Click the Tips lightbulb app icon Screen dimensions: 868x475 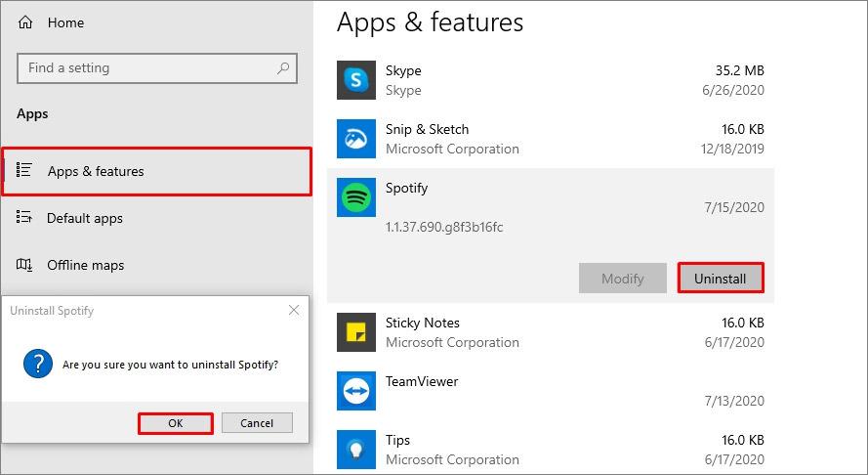[356, 450]
